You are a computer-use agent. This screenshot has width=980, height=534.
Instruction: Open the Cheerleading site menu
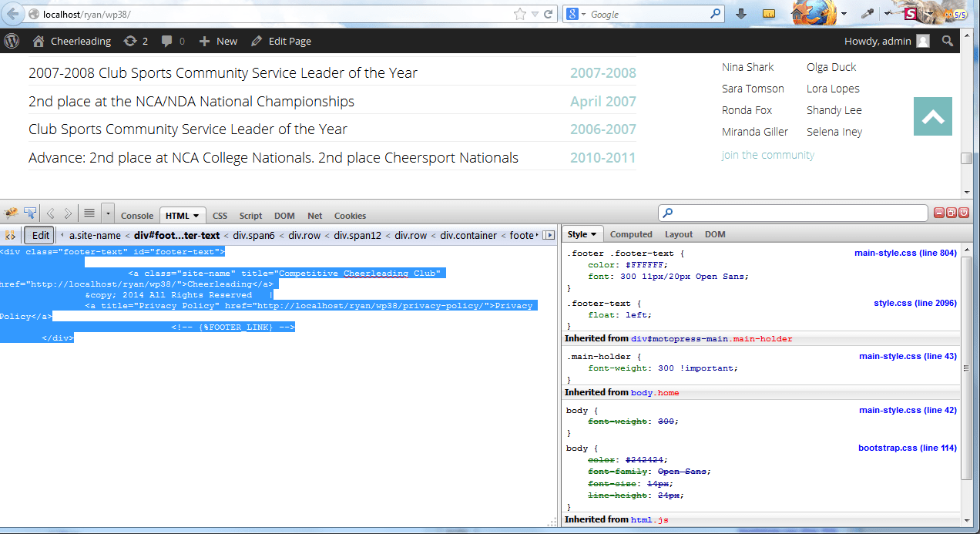click(72, 41)
